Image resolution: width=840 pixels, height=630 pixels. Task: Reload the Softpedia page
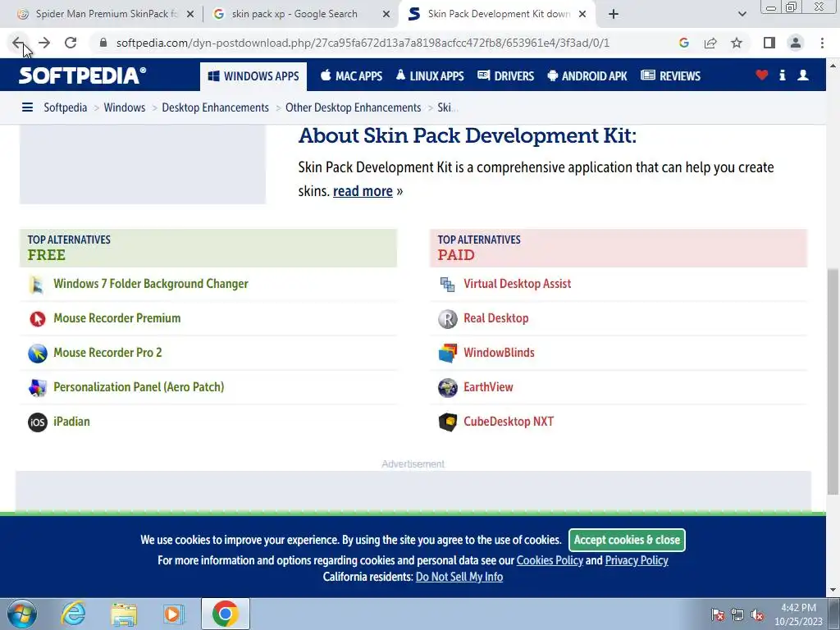(71, 43)
